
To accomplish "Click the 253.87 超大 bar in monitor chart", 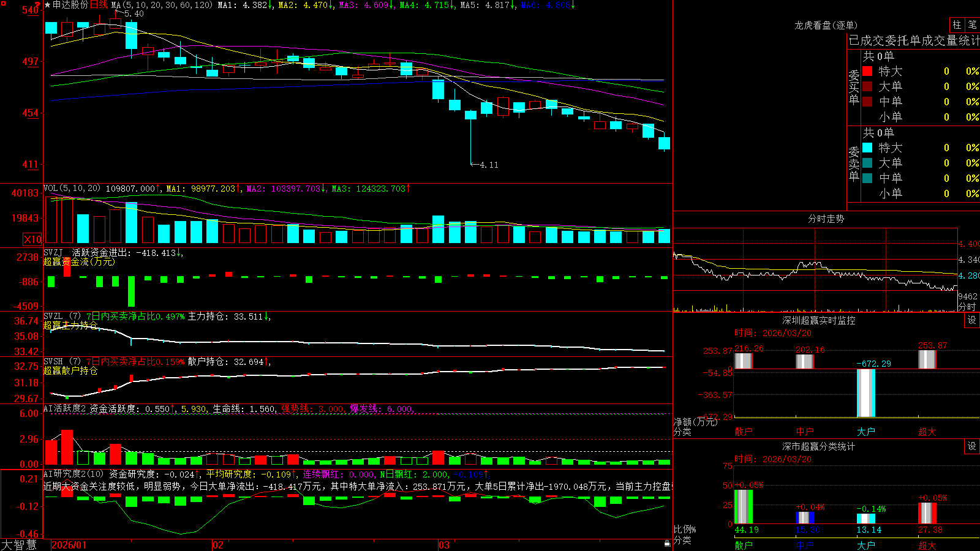I will point(927,359).
